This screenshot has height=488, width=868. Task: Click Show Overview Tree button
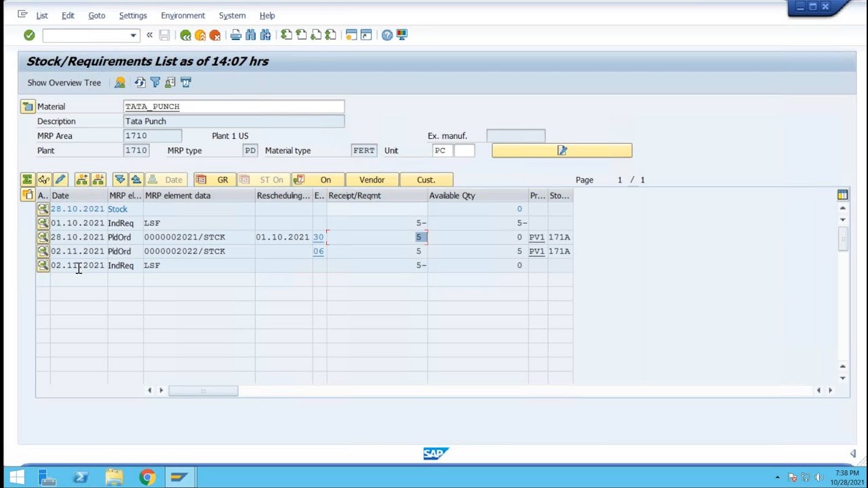[64, 83]
